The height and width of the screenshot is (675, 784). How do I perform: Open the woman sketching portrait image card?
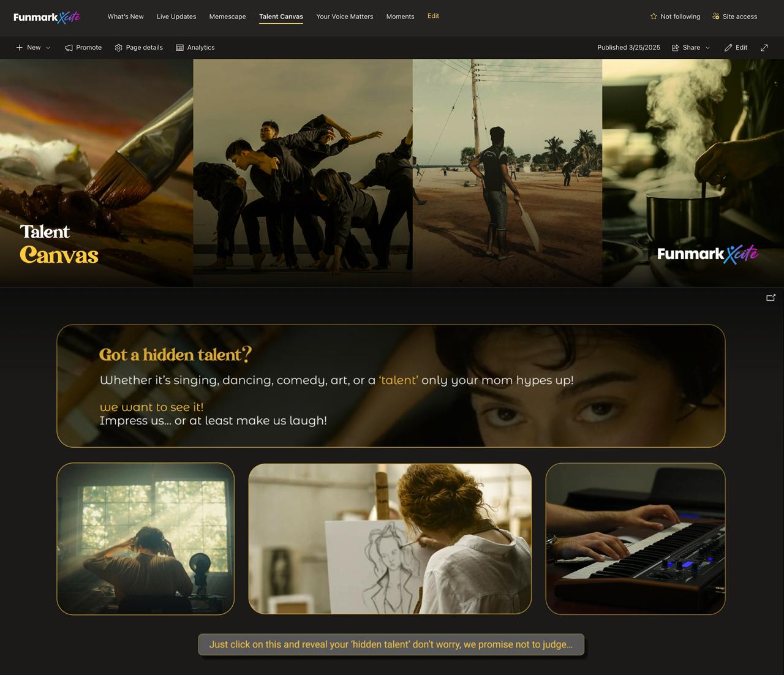click(390, 538)
